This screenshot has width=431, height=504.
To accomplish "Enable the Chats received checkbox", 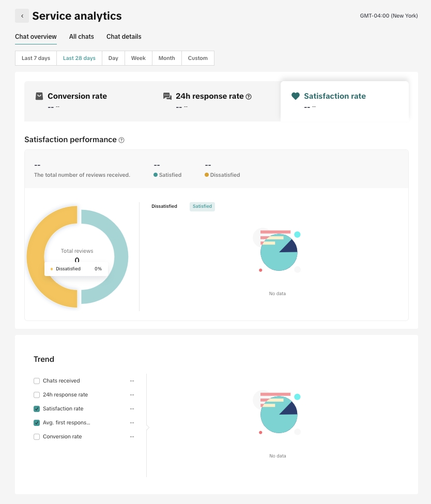I will pyautogui.click(x=37, y=381).
